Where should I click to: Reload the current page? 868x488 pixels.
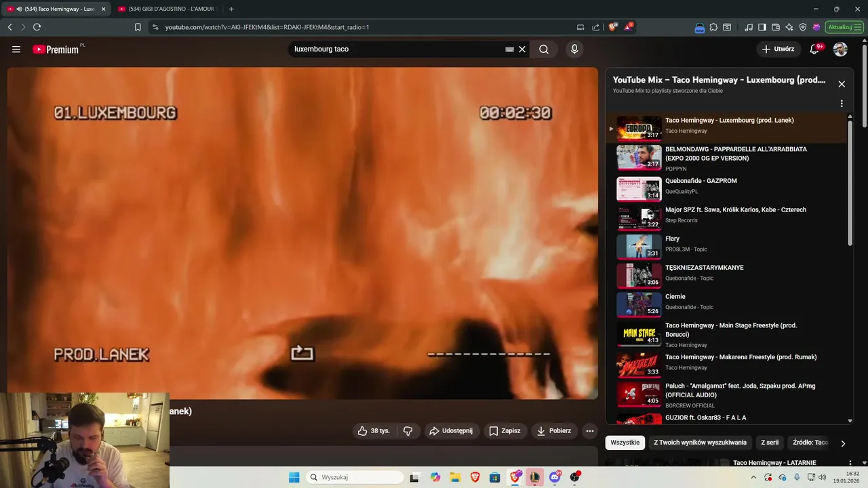tap(37, 27)
